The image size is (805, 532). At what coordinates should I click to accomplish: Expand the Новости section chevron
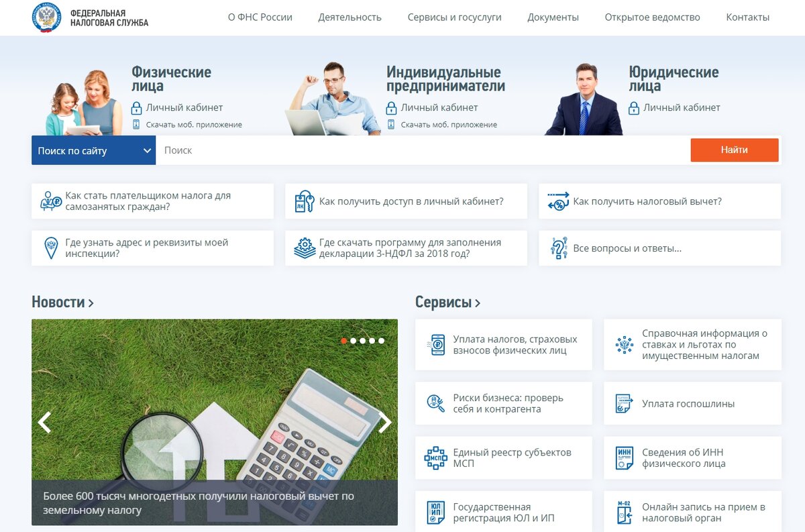click(x=91, y=303)
